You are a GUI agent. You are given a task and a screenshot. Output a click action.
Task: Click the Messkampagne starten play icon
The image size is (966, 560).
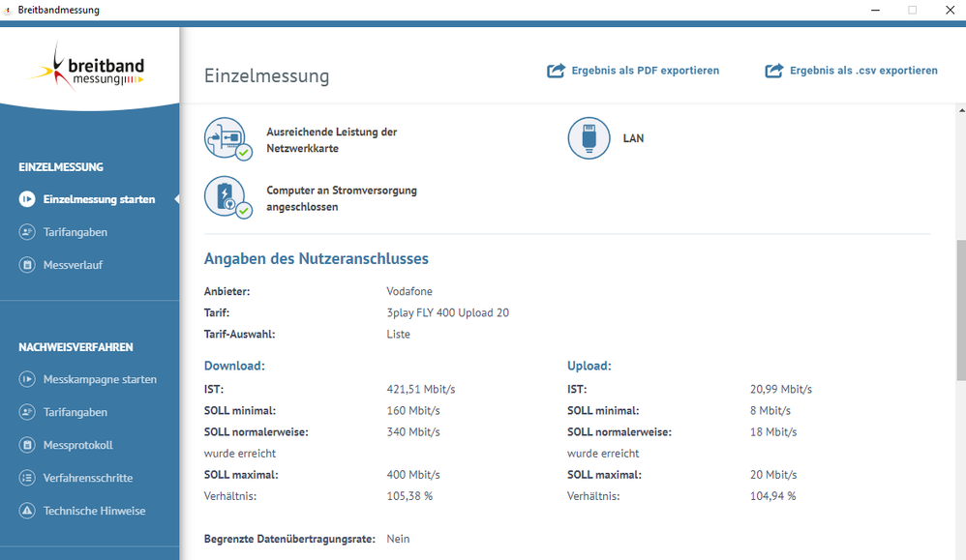(27, 379)
